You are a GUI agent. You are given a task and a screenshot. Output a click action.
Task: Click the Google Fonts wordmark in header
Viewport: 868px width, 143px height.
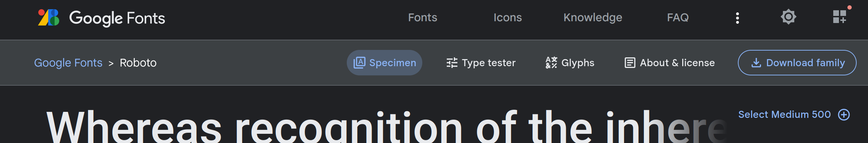(117, 18)
